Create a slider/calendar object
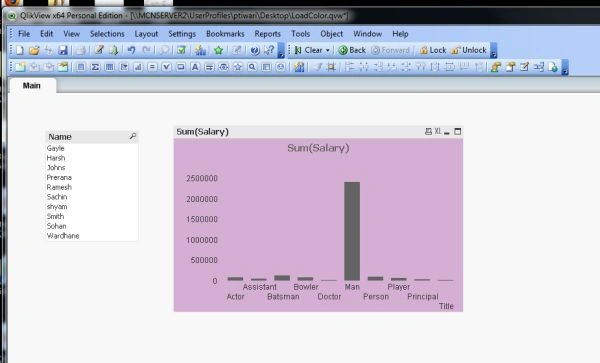600x363 pixels. click(223, 67)
